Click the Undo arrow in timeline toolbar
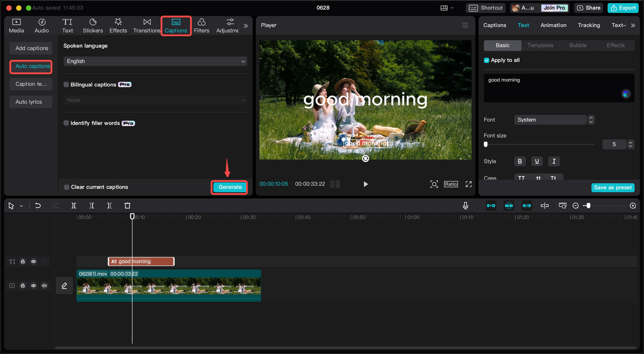644x354 pixels. pos(38,206)
